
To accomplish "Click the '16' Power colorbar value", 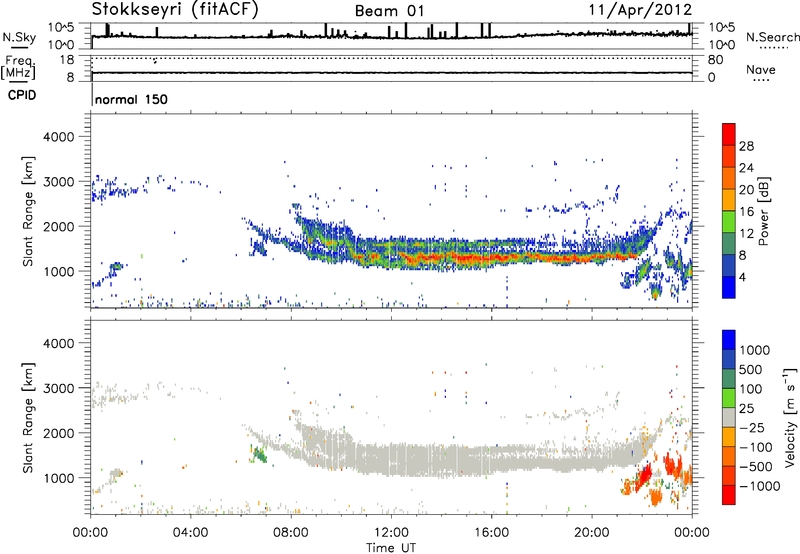I will 746,212.
